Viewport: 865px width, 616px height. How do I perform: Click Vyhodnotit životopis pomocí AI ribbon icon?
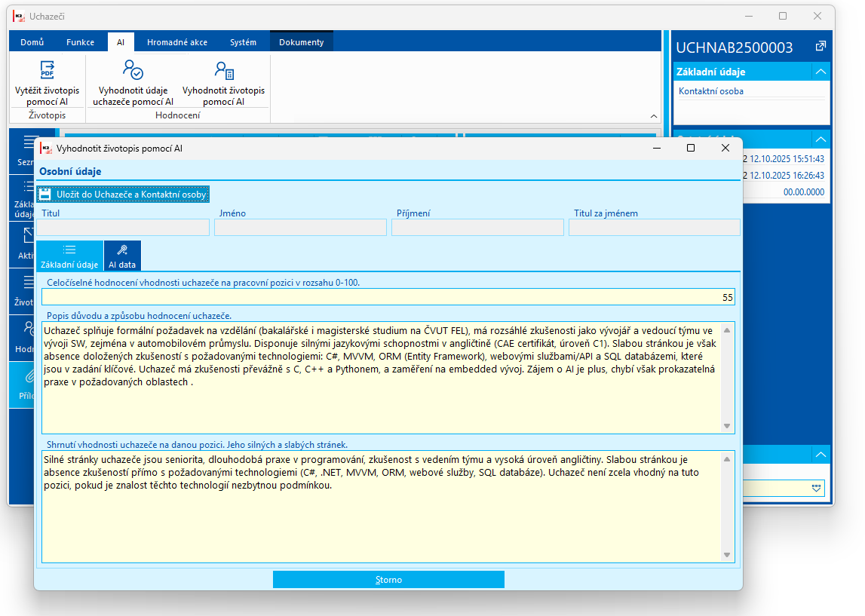tap(224, 70)
